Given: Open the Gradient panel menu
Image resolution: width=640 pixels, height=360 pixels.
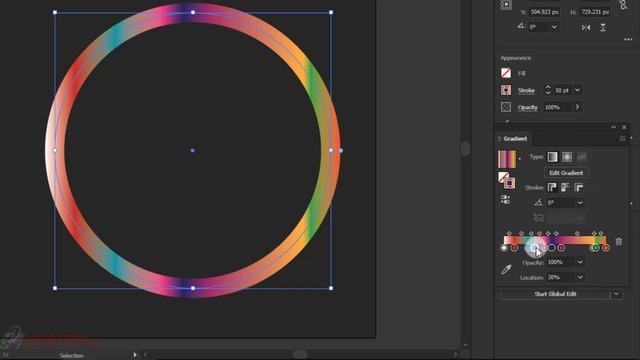Looking at the screenshot, I should point(622,139).
